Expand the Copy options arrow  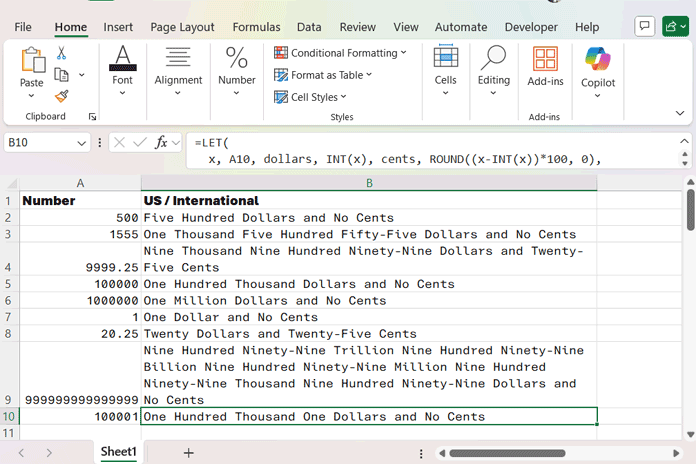coord(82,75)
